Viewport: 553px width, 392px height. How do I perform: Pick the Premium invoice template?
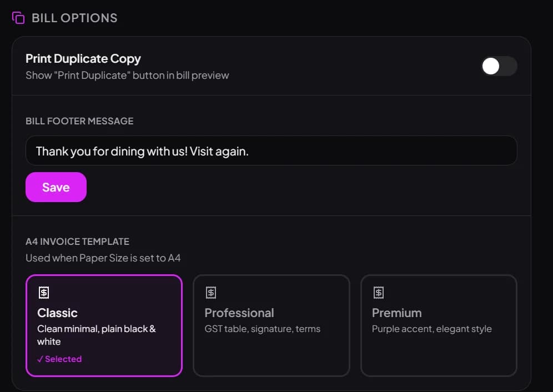[439, 325]
